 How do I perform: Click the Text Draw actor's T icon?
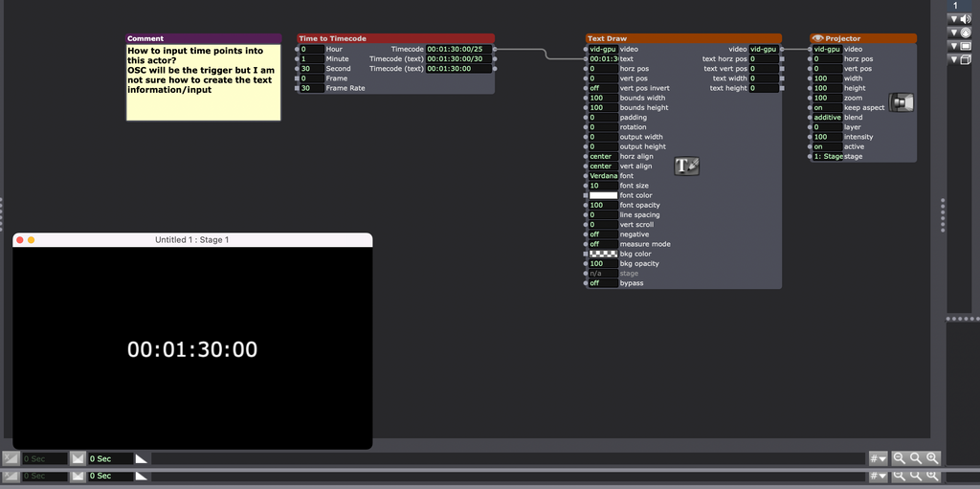tap(686, 166)
